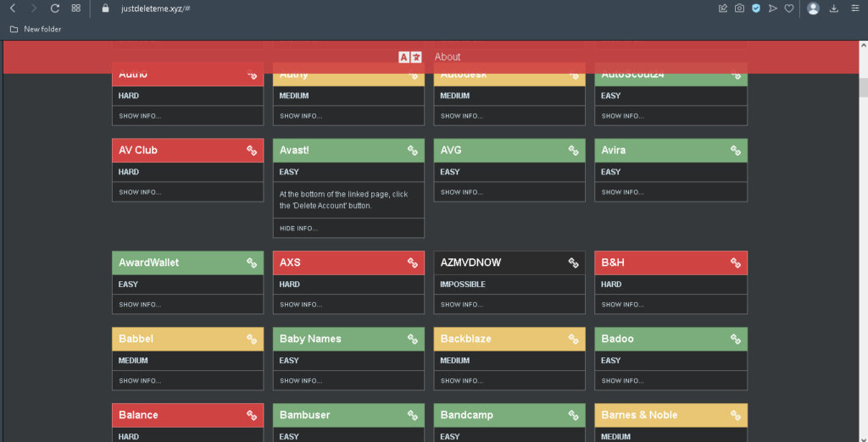This screenshot has width=868, height=442.
Task: Add page to bookmarks with heart icon
Action: click(789, 8)
